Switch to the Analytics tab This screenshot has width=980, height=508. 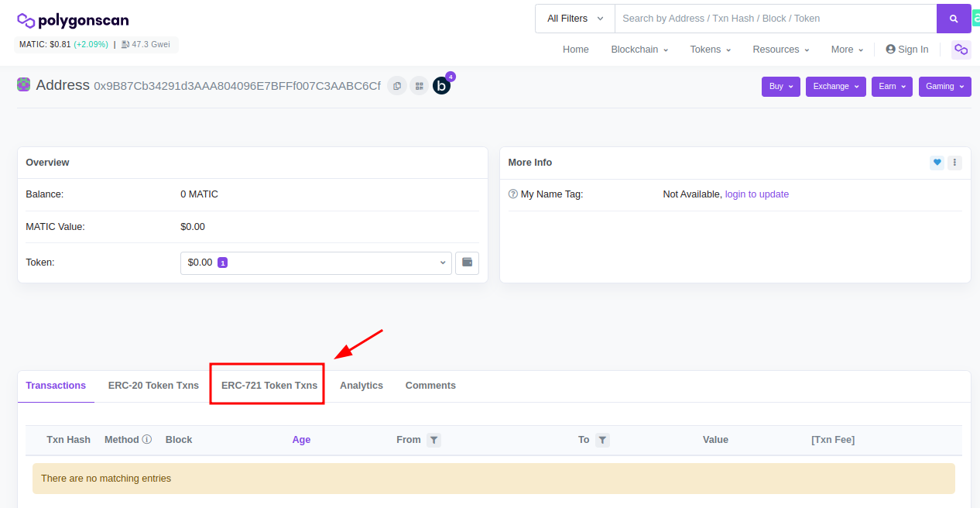click(x=362, y=385)
